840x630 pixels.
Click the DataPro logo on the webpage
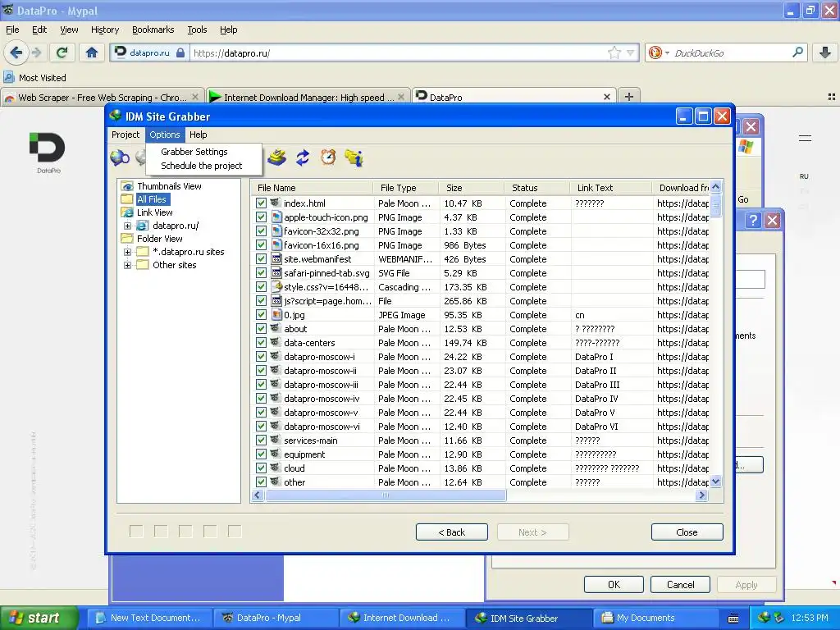(48, 153)
